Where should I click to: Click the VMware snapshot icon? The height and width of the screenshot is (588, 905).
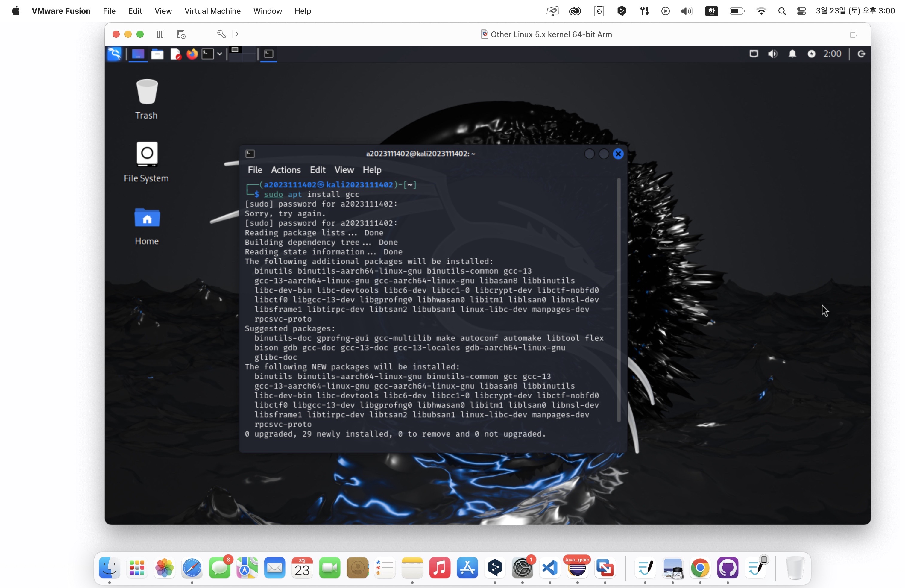(181, 34)
